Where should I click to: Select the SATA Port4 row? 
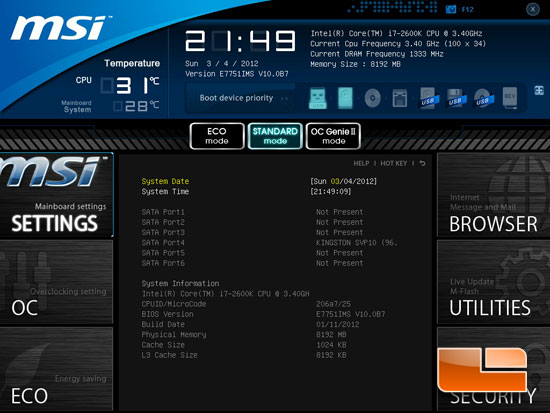click(x=269, y=242)
